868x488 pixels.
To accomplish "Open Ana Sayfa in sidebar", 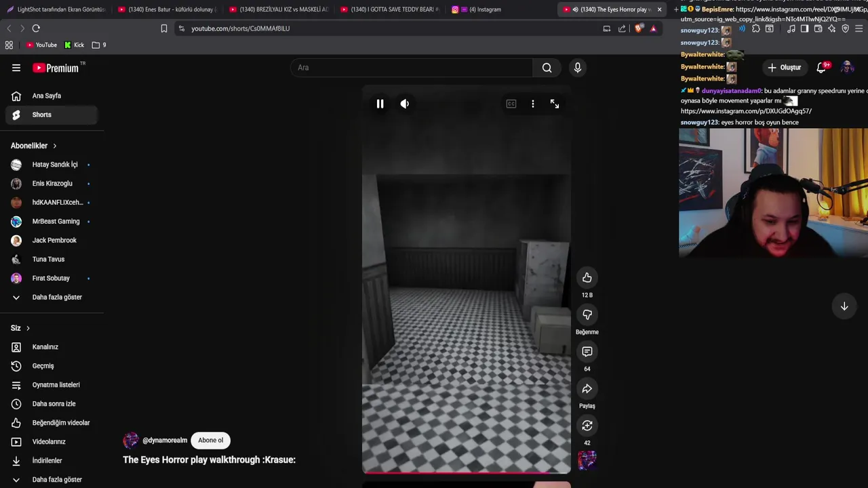I will [52, 96].
